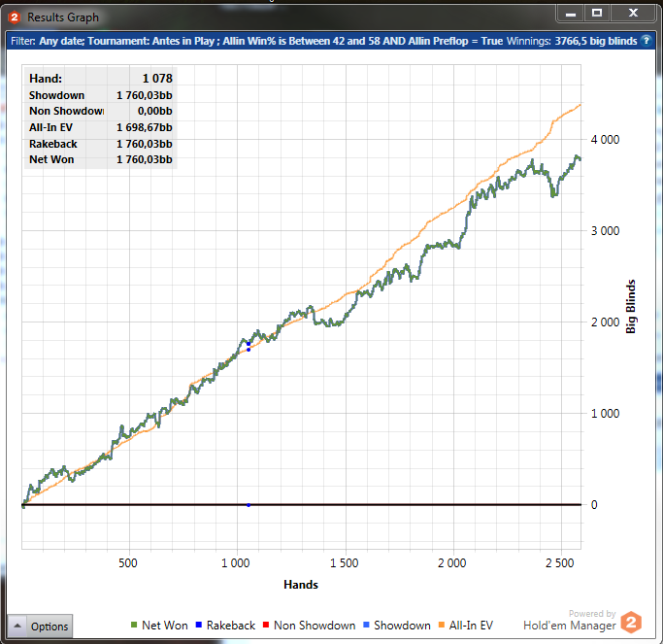Image resolution: width=663 pixels, height=644 pixels.
Task: Click the orange All-In EV color swatch
Action: coord(443,626)
